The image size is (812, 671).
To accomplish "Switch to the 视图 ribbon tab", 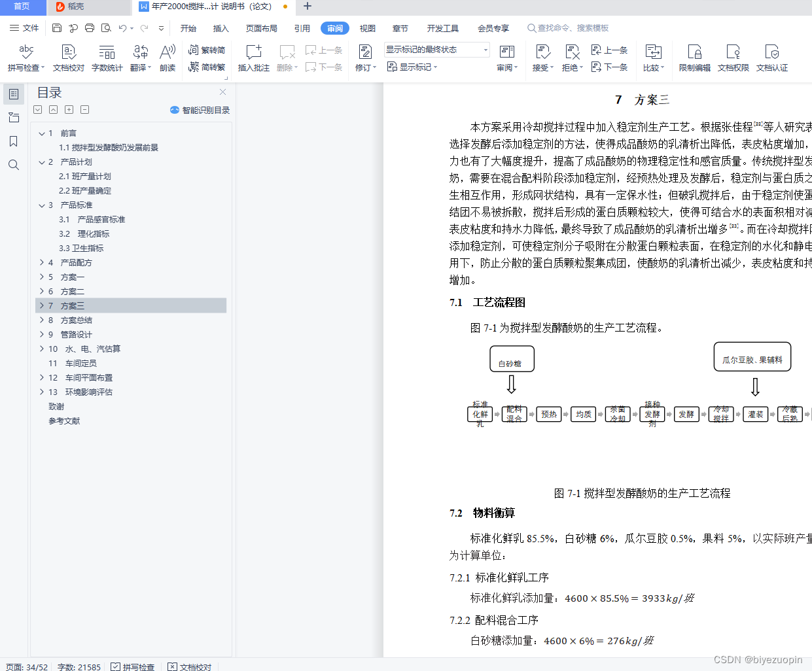I will [x=367, y=28].
